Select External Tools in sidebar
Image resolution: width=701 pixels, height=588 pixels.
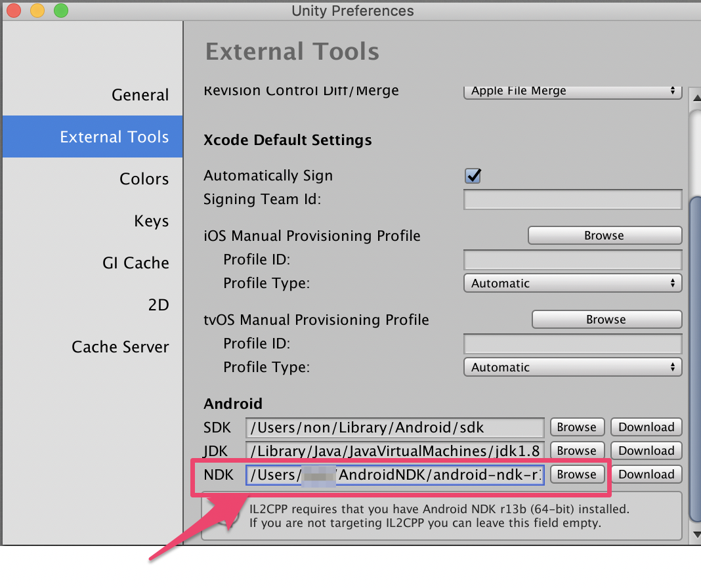coord(93,136)
